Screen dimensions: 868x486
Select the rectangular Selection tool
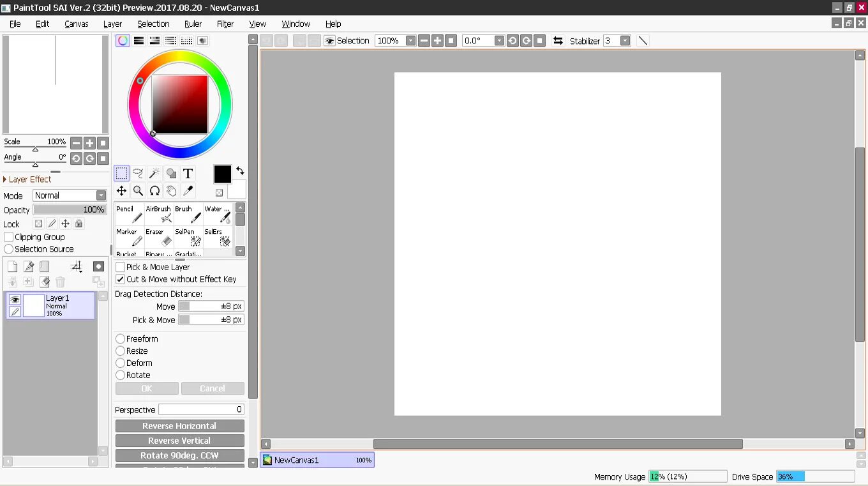point(121,173)
